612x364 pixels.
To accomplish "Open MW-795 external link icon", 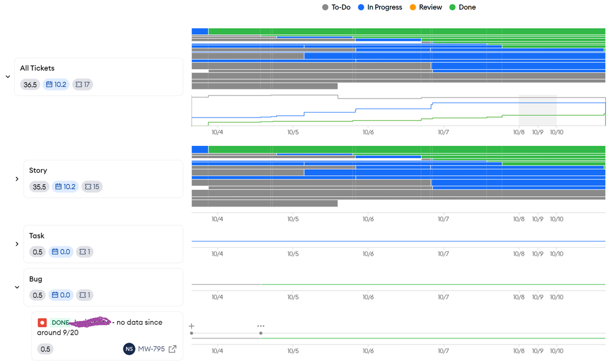I will (x=172, y=349).
